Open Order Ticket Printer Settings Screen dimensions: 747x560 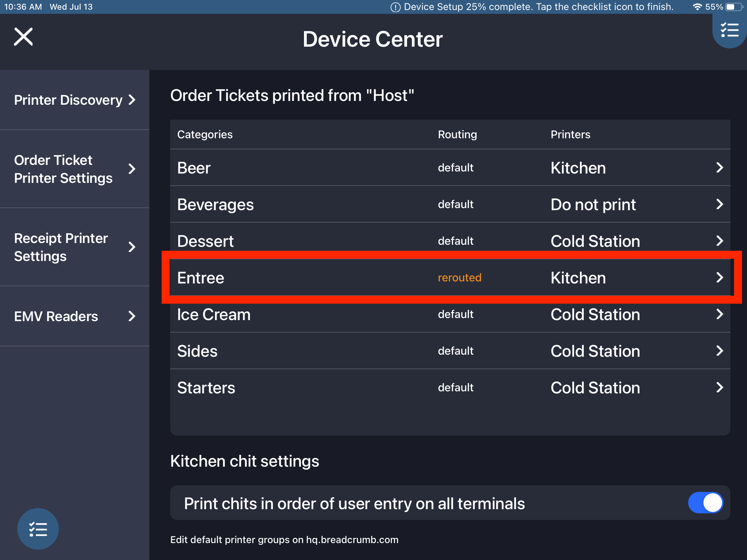click(63, 169)
